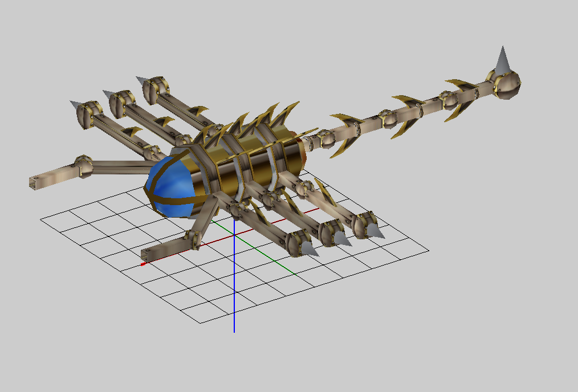Click the tail ball joint nearest the body
The height and width of the screenshot is (392, 578).
point(325,139)
